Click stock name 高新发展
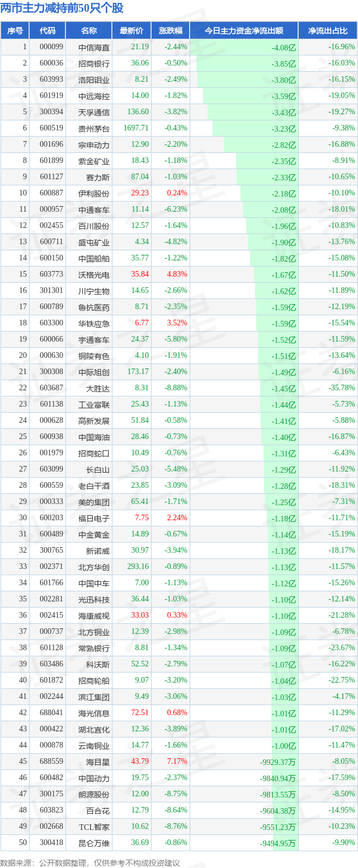Viewport: 358px width, 868px height. [x=94, y=421]
